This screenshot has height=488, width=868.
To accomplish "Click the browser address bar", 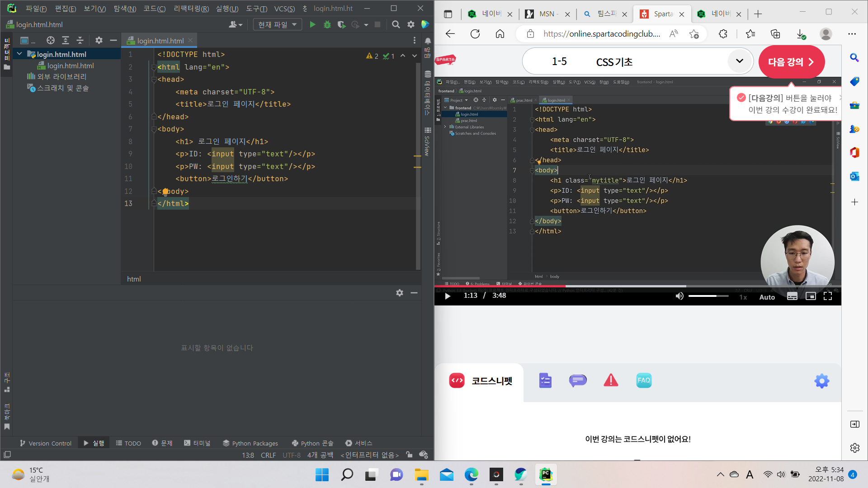I will [x=601, y=34].
